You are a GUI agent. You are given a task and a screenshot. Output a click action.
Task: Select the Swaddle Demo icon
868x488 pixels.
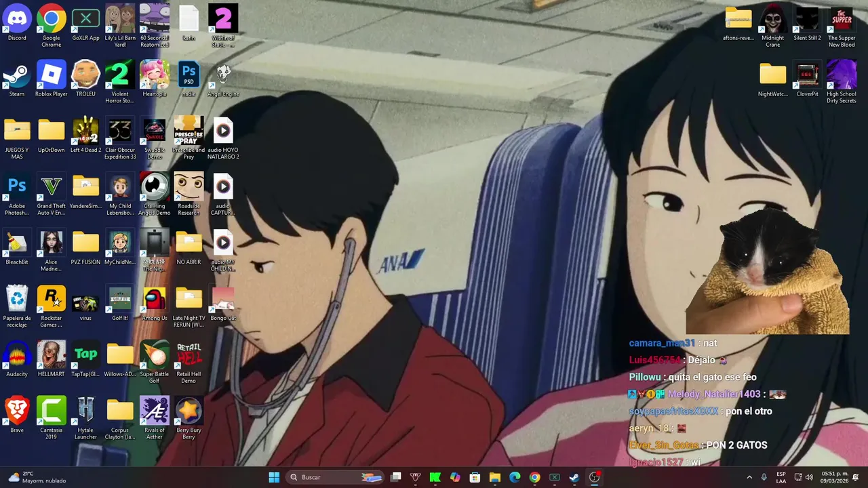click(x=155, y=139)
